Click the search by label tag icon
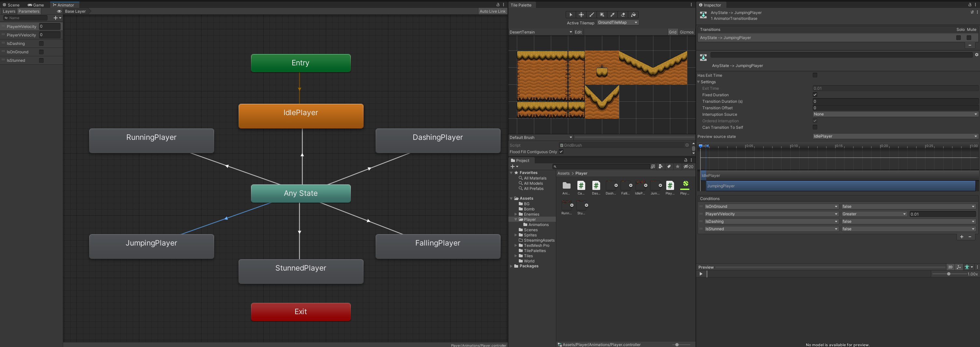Screen dimensions: 980x347 click(669, 167)
